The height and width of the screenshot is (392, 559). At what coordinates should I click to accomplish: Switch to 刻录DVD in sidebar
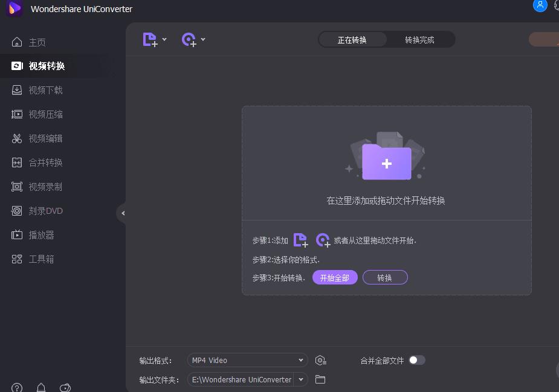pos(38,211)
